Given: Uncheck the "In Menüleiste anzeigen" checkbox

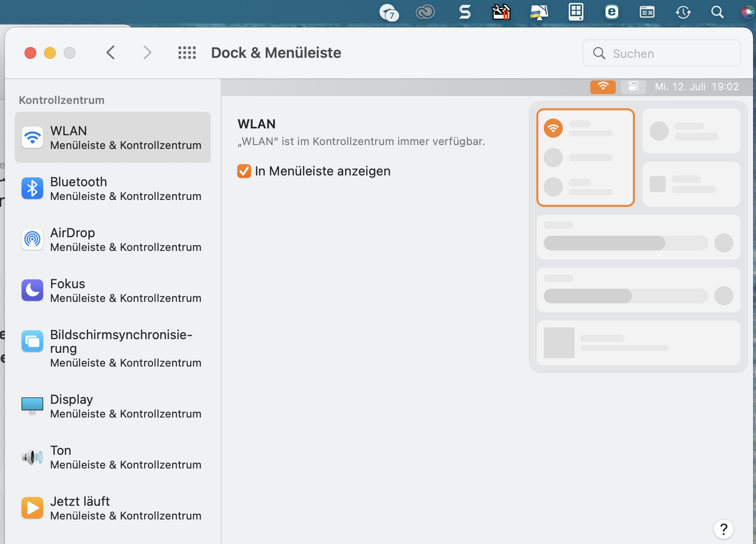Looking at the screenshot, I should pos(244,171).
